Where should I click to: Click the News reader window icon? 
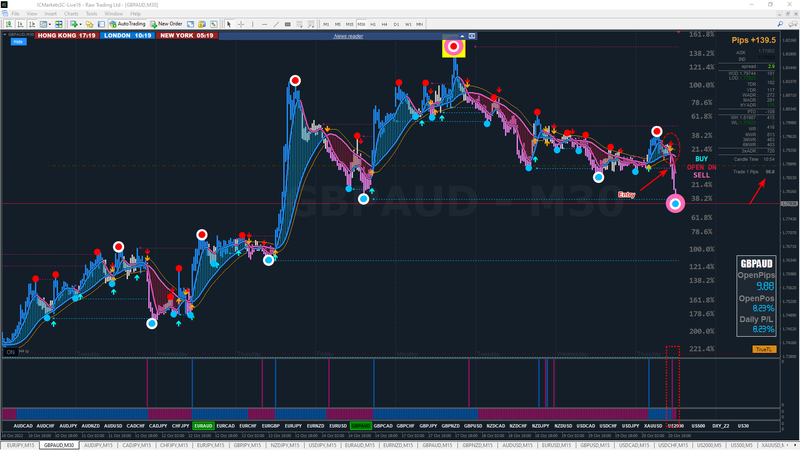tap(472, 36)
